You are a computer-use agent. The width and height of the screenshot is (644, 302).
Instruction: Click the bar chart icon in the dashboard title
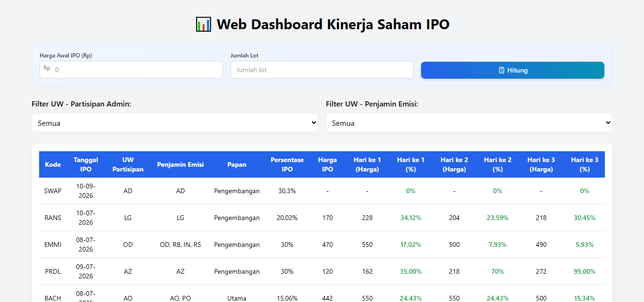(204, 24)
